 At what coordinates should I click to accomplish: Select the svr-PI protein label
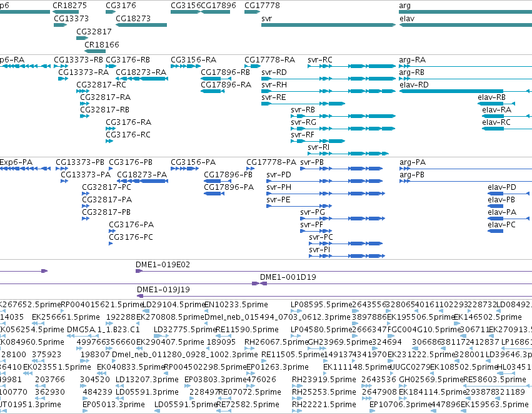coord(319,250)
